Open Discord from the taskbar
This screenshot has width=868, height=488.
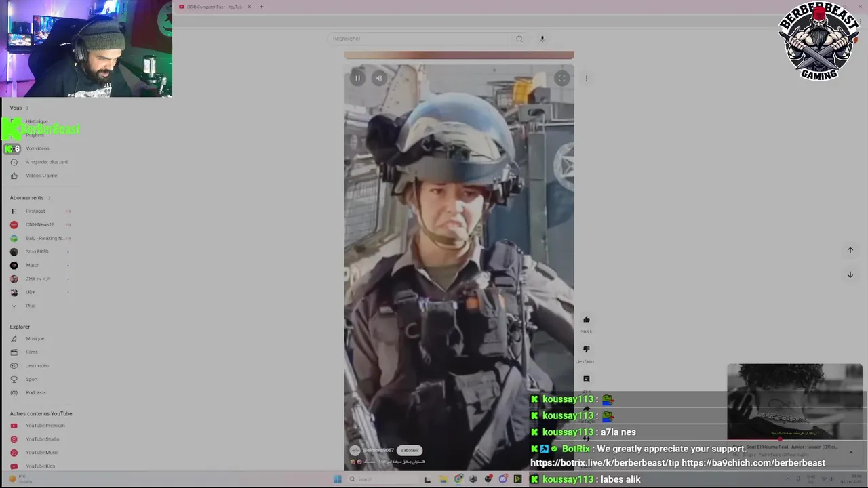point(503,479)
